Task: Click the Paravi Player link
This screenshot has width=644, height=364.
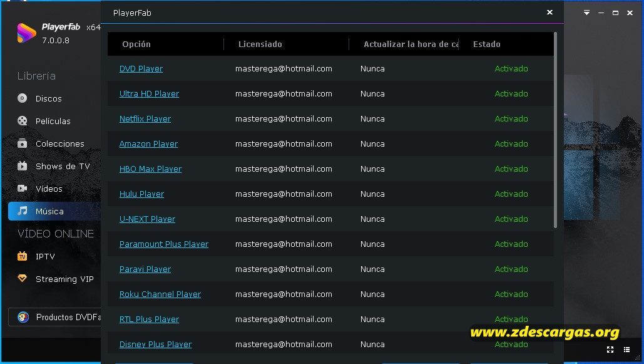Action: 145,269
